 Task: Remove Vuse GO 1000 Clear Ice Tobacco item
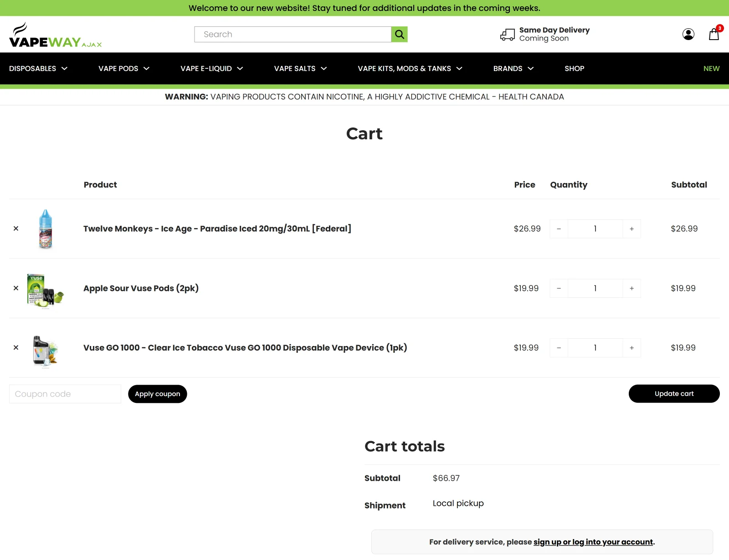click(x=16, y=347)
